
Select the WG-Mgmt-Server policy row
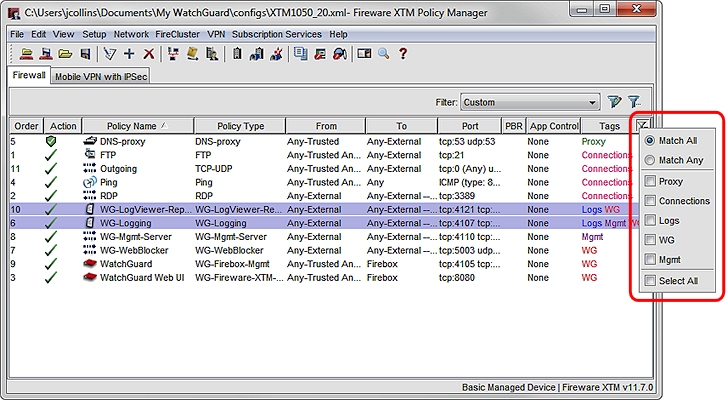(324, 237)
